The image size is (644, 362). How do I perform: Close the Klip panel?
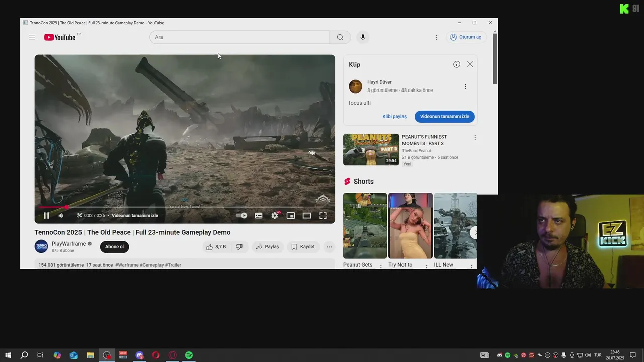[x=470, y=64]
